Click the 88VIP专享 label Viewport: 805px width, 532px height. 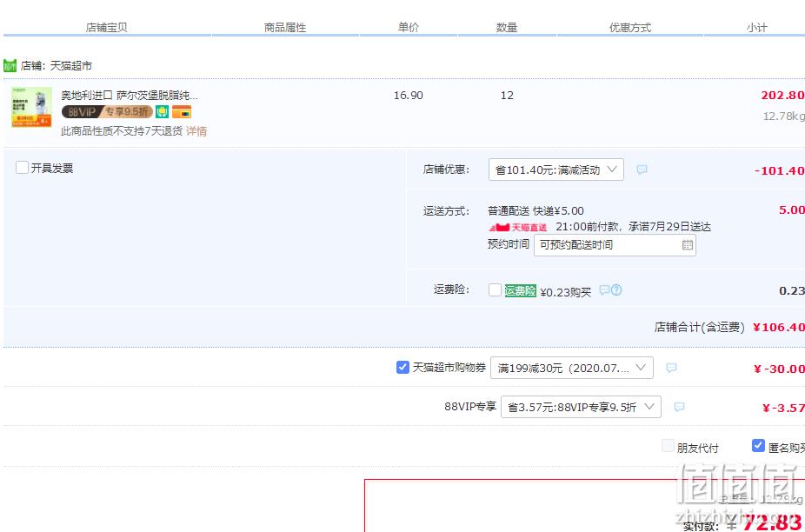point(470,407)
